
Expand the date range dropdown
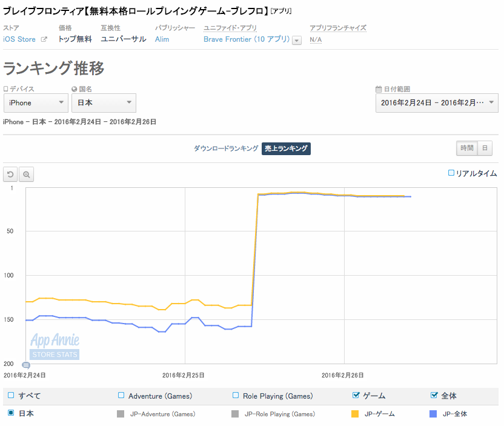[437, 103]
